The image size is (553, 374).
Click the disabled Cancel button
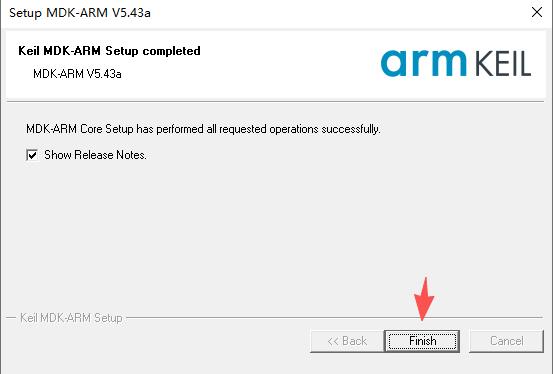click(x=506, y=341)
